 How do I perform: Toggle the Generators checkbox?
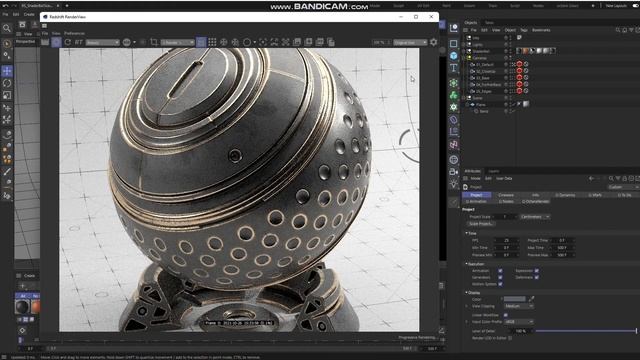pyautogui.click(x=500, y=277)
